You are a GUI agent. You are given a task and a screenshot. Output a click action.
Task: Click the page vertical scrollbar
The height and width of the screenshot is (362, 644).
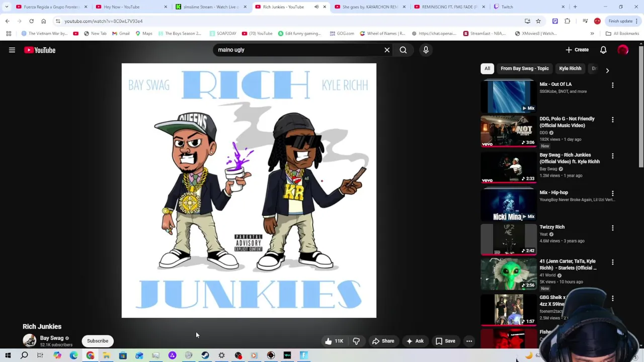pos(641,106)
